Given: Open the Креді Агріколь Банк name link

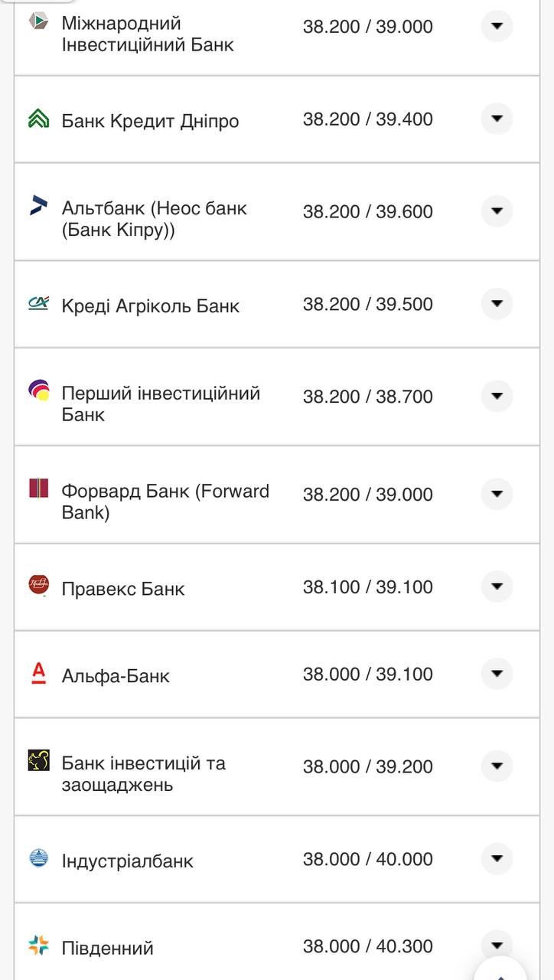Looking at the screenshot, I should (151, 306).
